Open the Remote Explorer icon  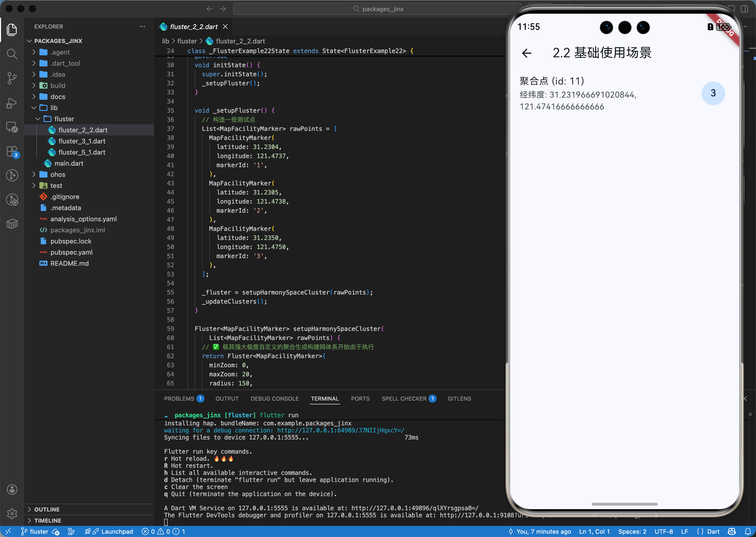click(12, 127)
